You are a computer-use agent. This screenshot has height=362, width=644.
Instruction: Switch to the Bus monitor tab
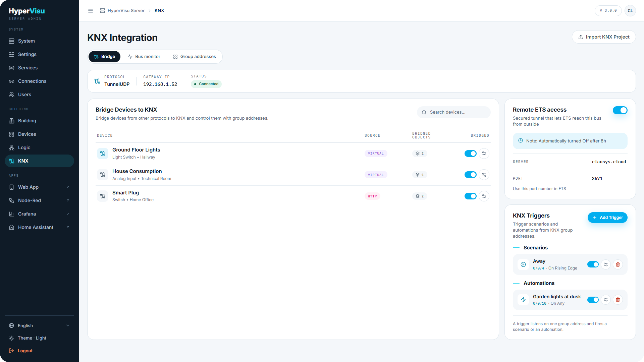click(x=144, y=57)
